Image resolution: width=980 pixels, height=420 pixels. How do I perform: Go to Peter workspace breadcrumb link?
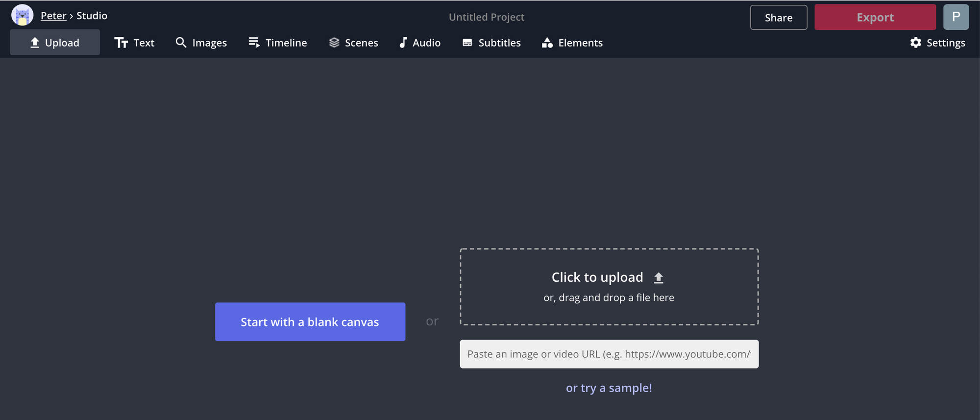(x=53, y=16)
